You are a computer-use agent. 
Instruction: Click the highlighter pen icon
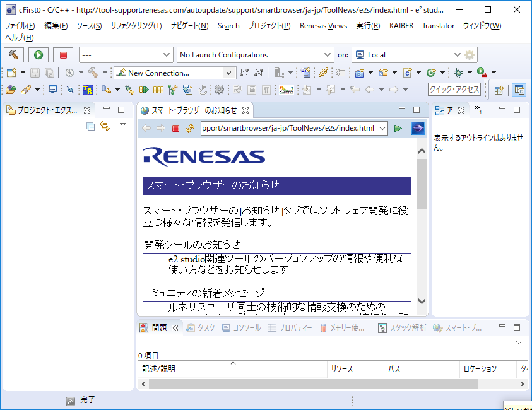26,90
